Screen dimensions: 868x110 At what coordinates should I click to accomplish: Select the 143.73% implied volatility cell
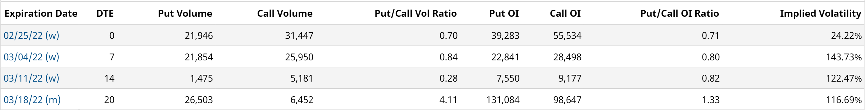pyautogui.click(x=844, y=57)
